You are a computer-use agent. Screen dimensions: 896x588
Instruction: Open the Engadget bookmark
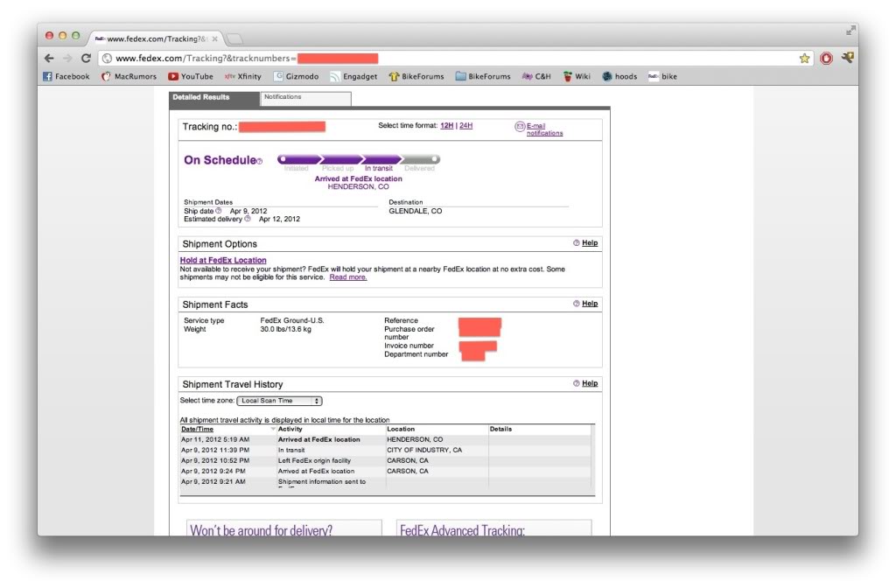coord(353,77)
